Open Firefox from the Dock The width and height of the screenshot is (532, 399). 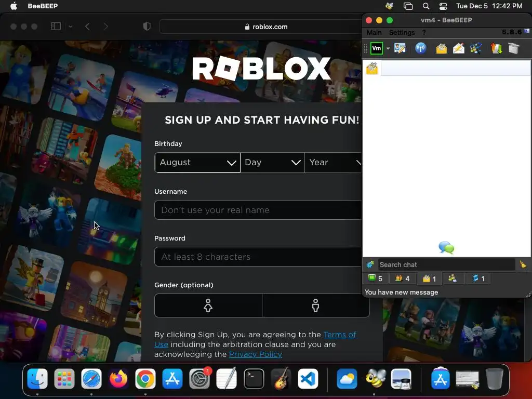tap(118, 379)
